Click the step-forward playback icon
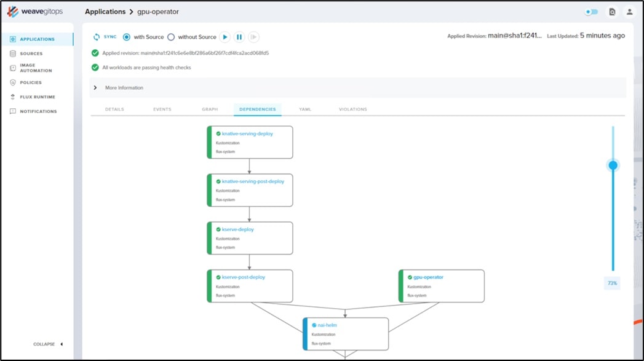This screenshot has height=361, width=644. [254, 37]
